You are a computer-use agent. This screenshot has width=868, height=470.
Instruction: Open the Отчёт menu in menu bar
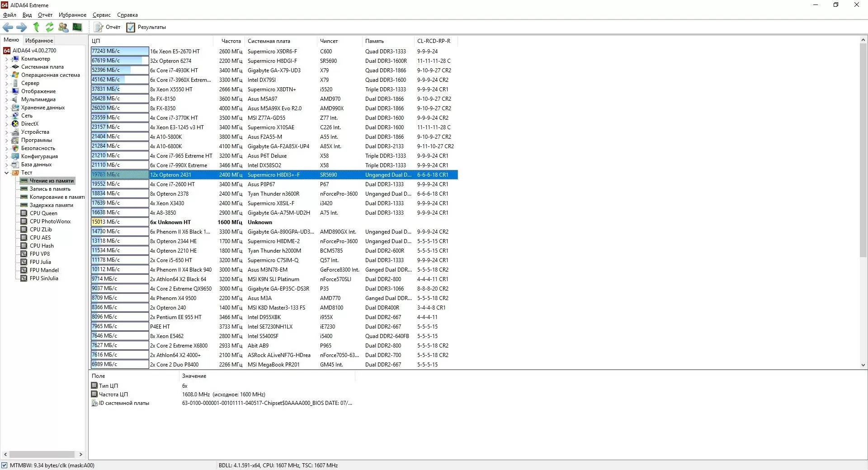(45, 15)
